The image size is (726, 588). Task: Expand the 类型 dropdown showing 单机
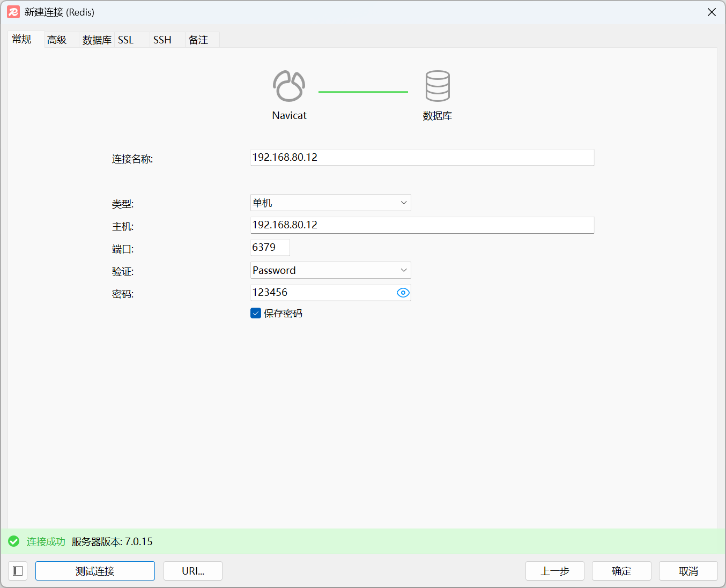(x=330, y=203)
